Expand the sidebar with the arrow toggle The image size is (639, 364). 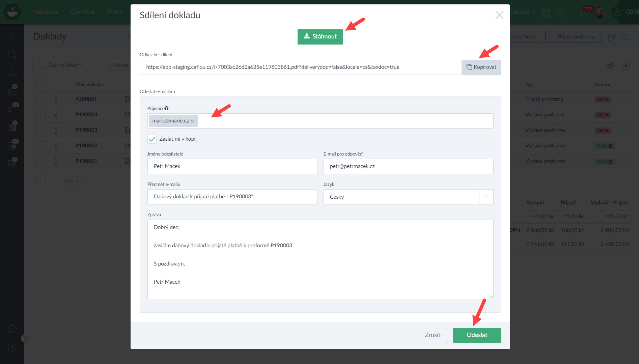[x=25, y=338]
